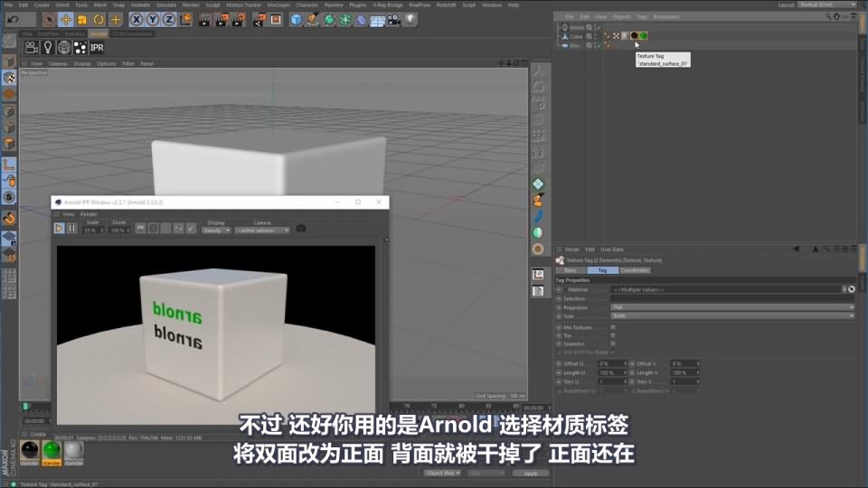Screen dimensions: 868x488
Task: Open the Arnold IPR window button
Action: [97, 48]
